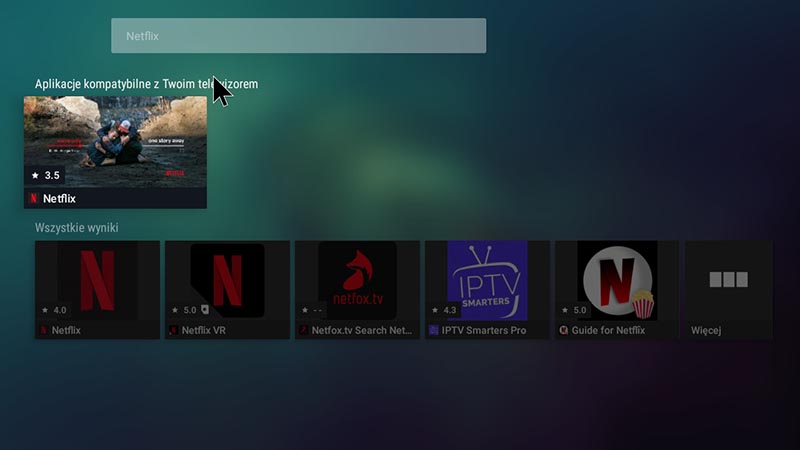
Task: Click the Guide for Netflix label
Action: [x=608, y=331]
